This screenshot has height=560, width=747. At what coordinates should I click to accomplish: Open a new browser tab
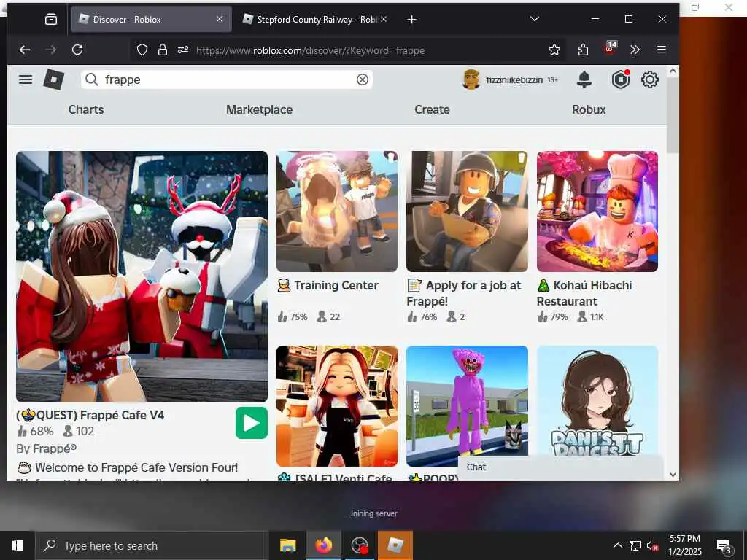412,20
